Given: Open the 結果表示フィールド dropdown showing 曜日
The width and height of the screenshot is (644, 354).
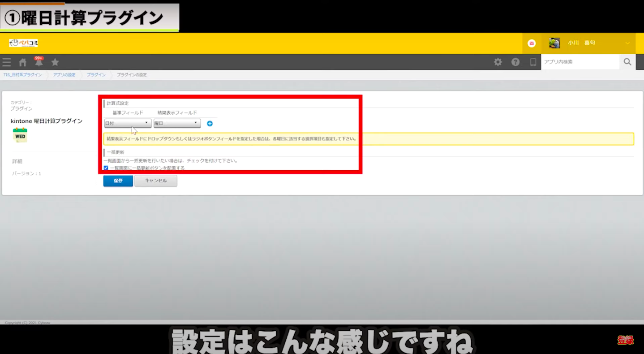Looking at the screenshot, I should 177,123.
